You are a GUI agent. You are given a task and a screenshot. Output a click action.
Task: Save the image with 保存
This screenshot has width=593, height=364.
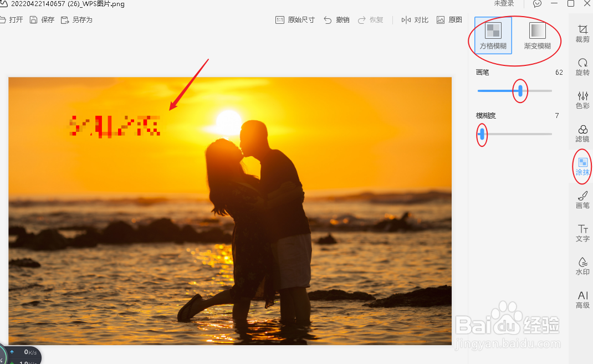[x=42, y=20]
